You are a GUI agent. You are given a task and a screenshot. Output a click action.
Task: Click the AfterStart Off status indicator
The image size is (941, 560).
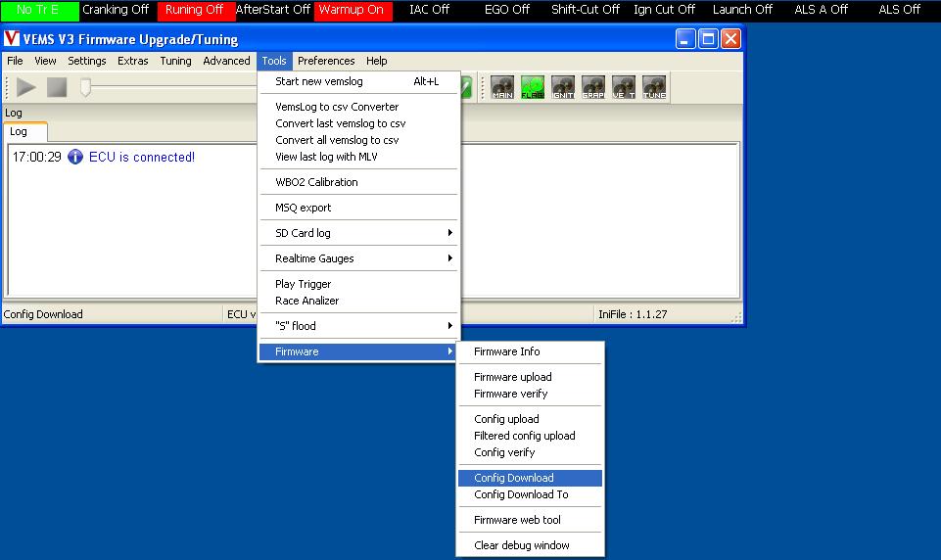274,10
